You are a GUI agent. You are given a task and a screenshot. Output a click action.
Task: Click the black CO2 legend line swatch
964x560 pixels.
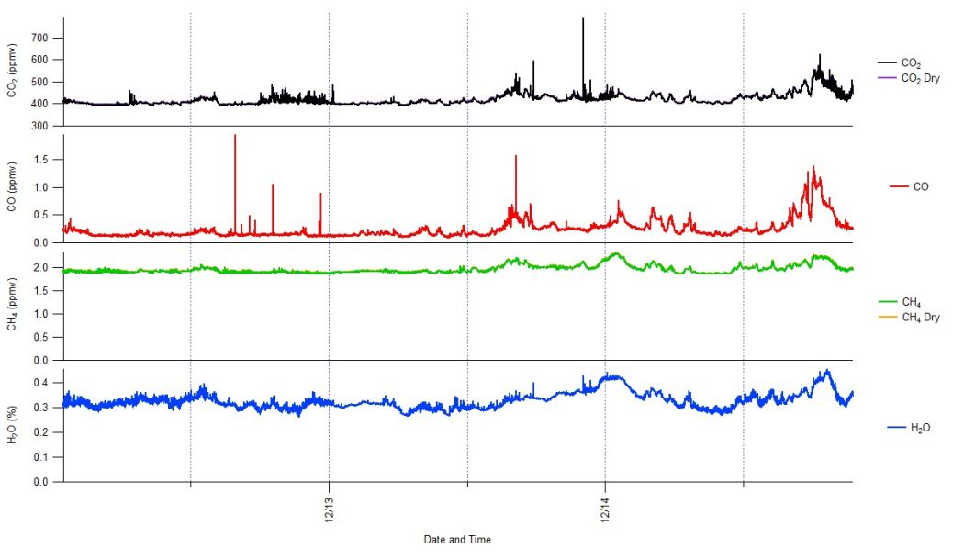(x=887, y=62)
